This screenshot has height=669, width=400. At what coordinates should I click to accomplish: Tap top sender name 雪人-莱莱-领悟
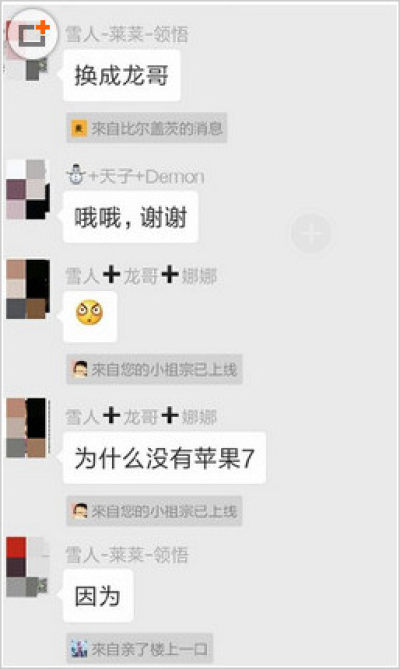pyautogui.click(x=127, y=34)
